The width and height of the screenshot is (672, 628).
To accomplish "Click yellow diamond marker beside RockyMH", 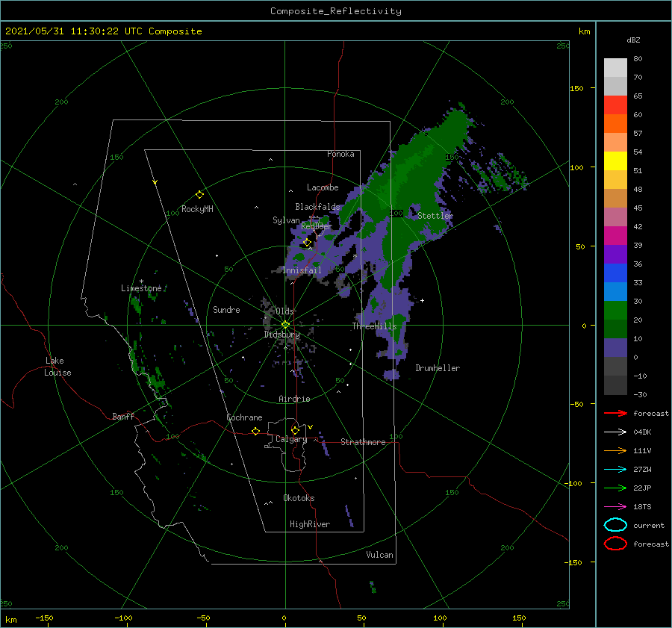I will click(199, 195).
